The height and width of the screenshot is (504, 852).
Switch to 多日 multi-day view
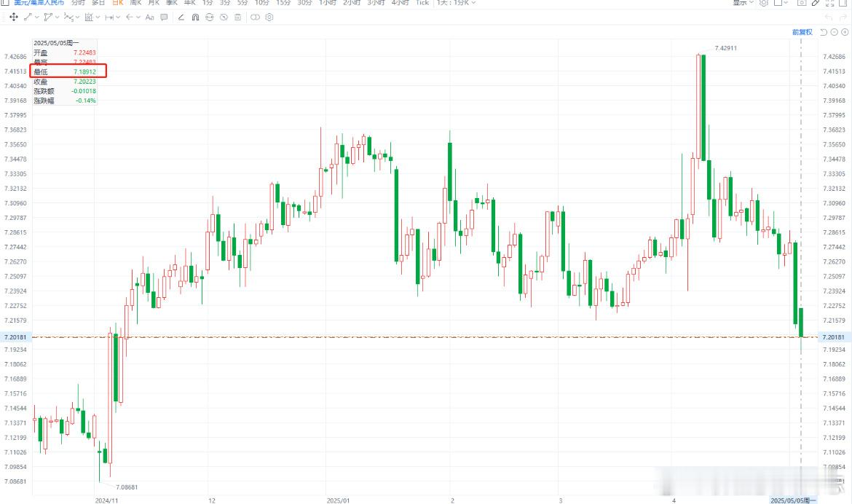tap(98, 3)
